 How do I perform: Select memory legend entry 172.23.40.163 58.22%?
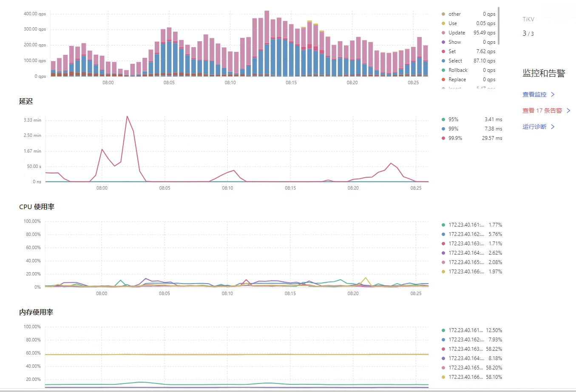[472, 349]
